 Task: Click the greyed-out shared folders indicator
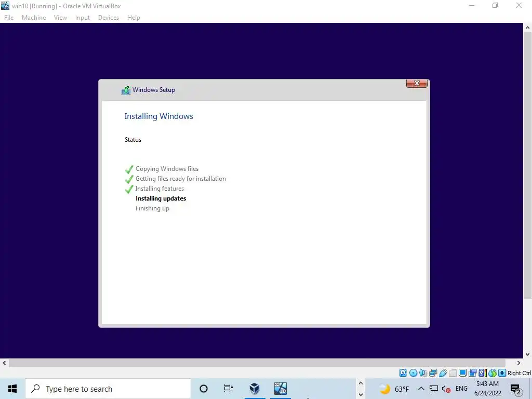(453, 373)
